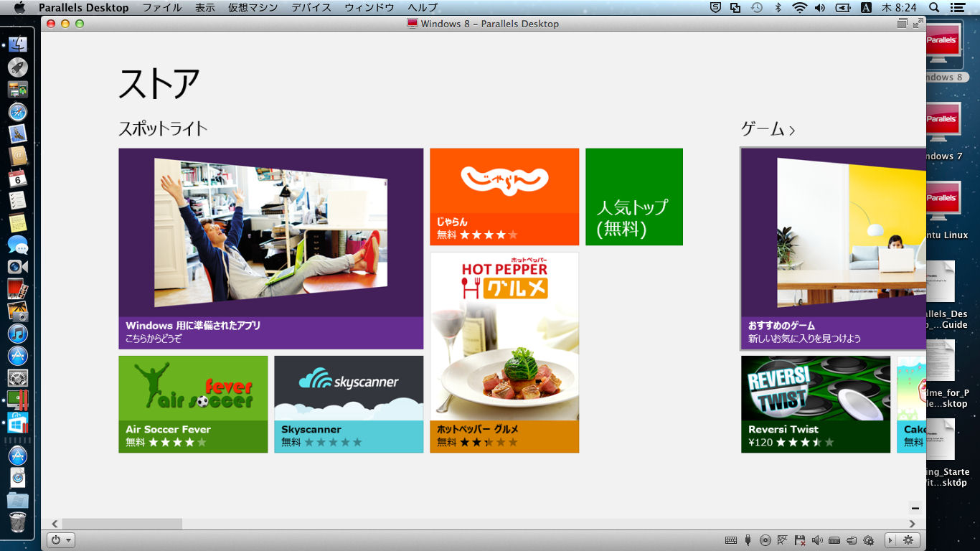Click the Bluetooth icon in the menu bar

[778, 7]
